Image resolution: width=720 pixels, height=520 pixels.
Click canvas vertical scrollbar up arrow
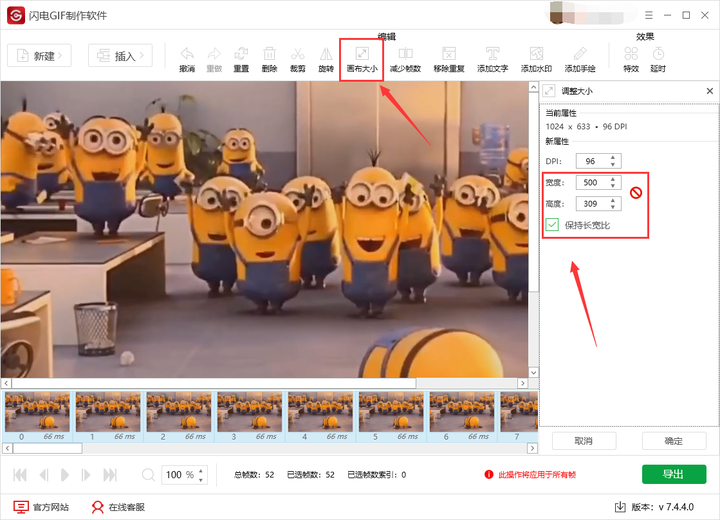click(x=533, y=87)
